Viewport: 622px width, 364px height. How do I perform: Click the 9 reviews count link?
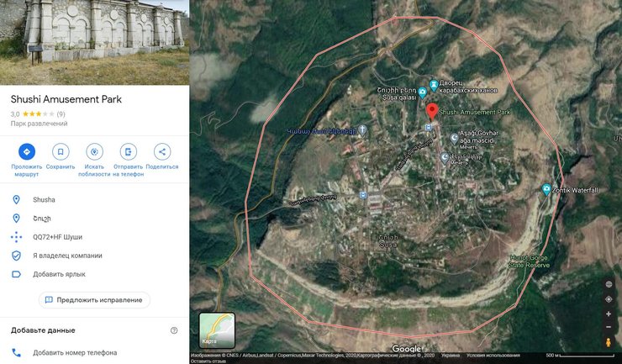tap(61, 113)
